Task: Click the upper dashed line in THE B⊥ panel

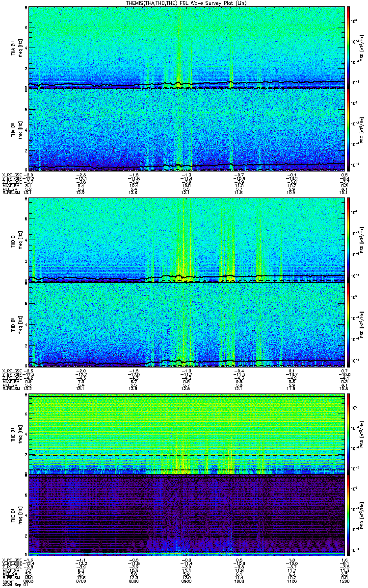Action: [186, 455]
